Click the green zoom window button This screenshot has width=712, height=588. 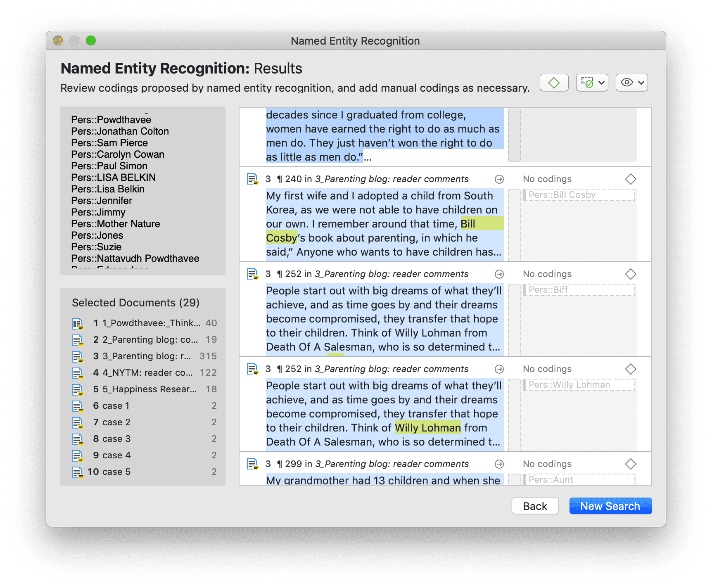(x=91, y=40)
